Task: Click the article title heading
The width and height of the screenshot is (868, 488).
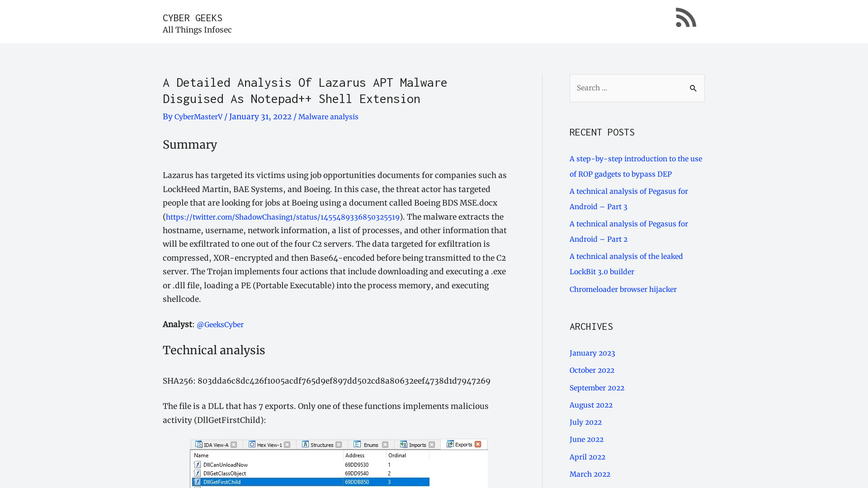Action: tap(305, 90)
